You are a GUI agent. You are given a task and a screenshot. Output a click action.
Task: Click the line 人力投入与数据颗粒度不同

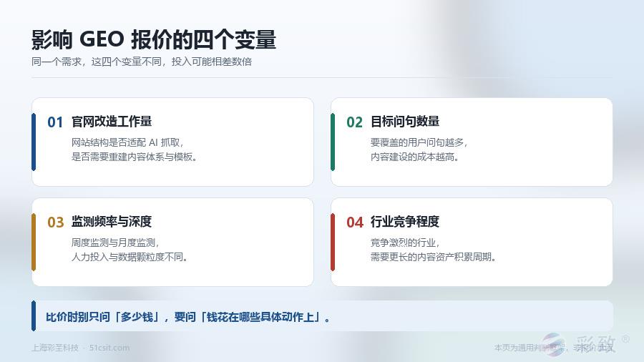click(x=130, y=257)
